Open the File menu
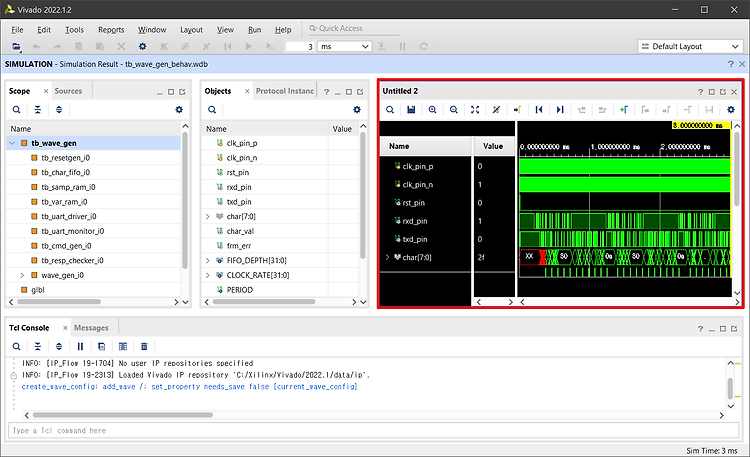Image resolution: width=750 pixels, height=457 pixels. point(17,30)
